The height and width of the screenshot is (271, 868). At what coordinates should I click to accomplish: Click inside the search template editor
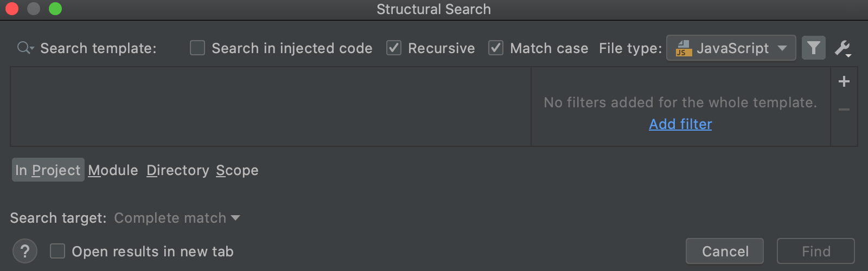(270, 107)
